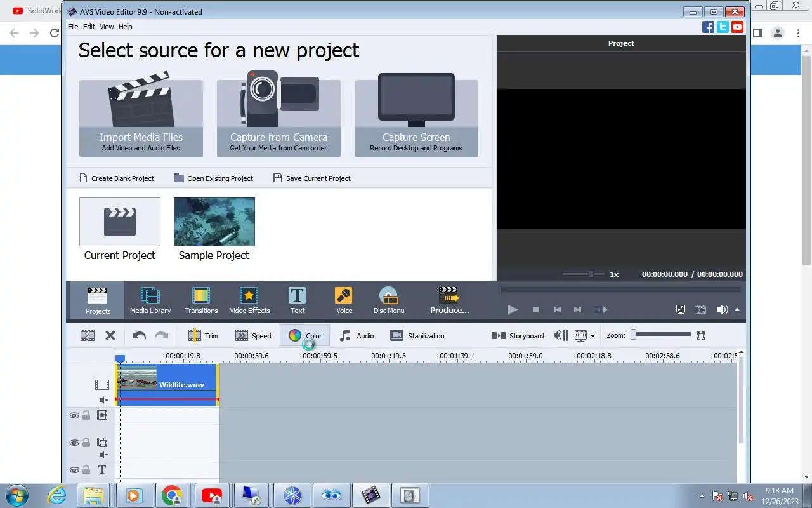This screenshot has height=508, width=812.
Task: Click the main video track film icon
Action: pos(102,385)
